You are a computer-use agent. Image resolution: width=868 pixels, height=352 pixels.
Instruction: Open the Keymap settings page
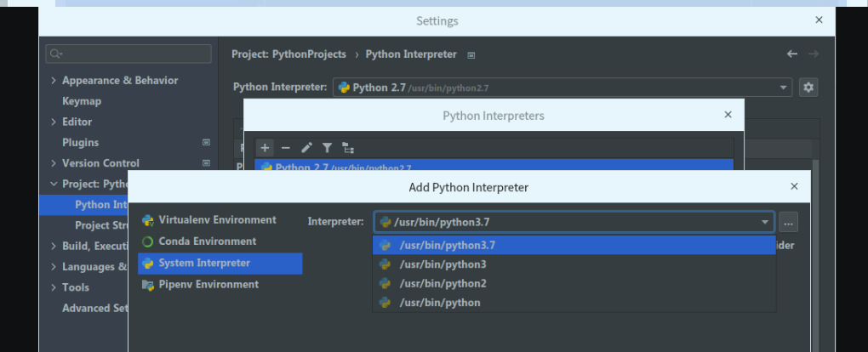[82, 101]
